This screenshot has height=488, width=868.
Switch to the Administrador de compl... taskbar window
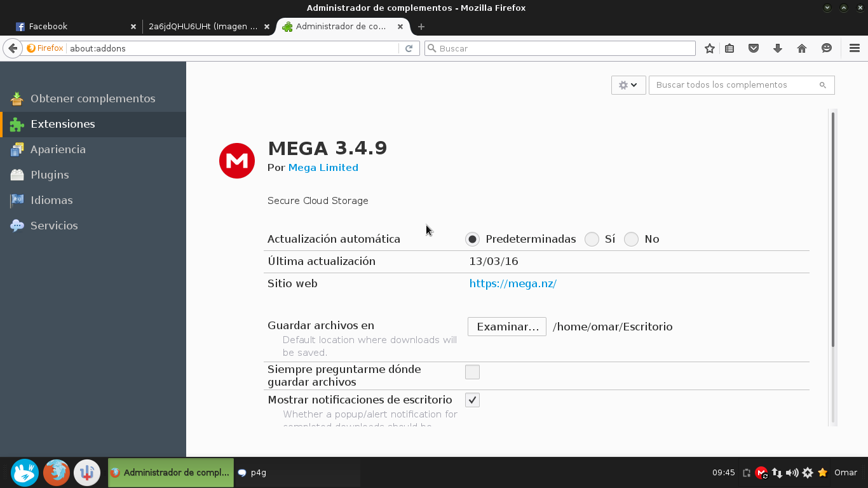(x=171, y=473)
